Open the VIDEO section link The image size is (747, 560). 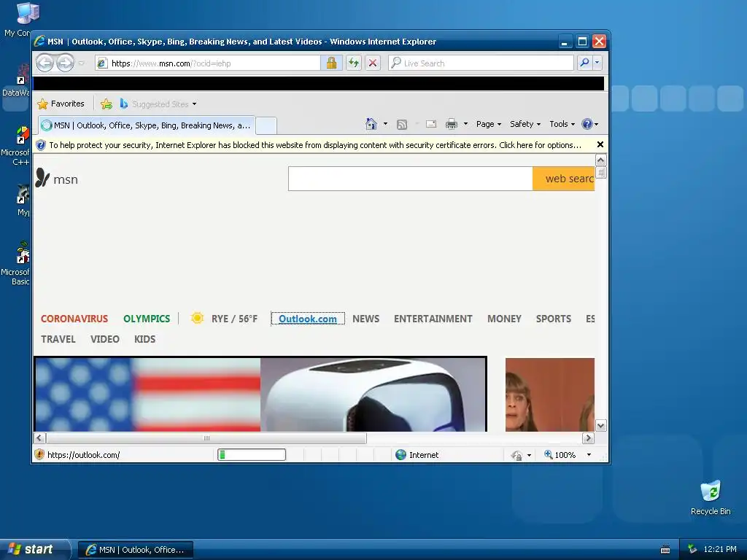tap(105, 339)
